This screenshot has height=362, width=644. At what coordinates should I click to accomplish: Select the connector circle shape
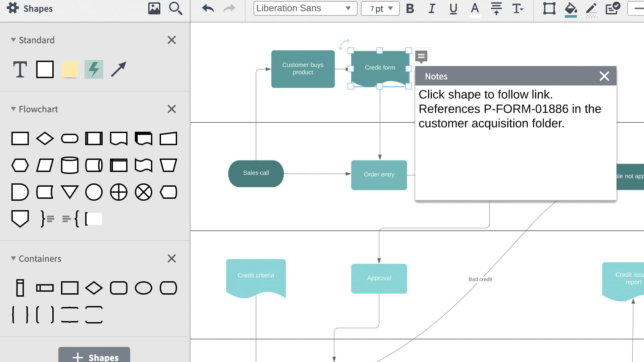pyautogui.click(x=94, y=192)
